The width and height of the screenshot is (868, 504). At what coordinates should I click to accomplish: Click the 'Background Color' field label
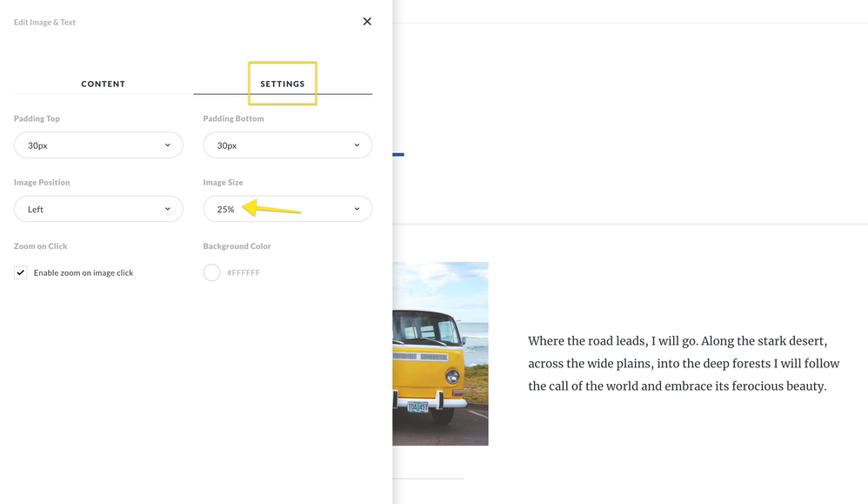coord(237,246)
